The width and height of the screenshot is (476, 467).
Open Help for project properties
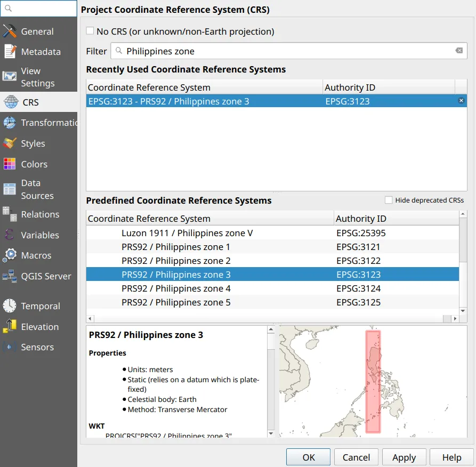coord(451,457)
